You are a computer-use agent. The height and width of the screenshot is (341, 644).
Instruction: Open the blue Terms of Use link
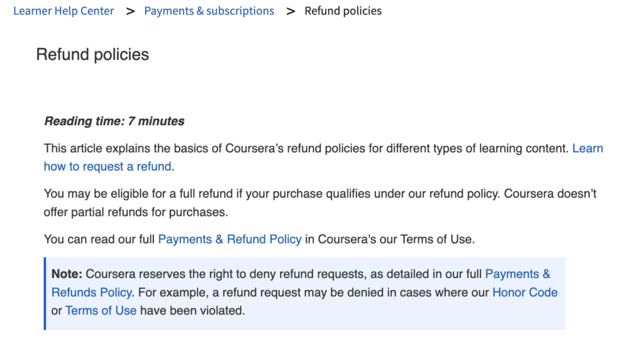(x=101, y=310)
